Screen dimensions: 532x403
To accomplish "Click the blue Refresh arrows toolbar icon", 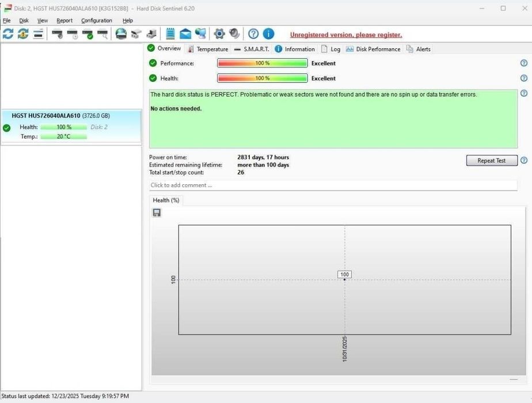I will point(8,34).
